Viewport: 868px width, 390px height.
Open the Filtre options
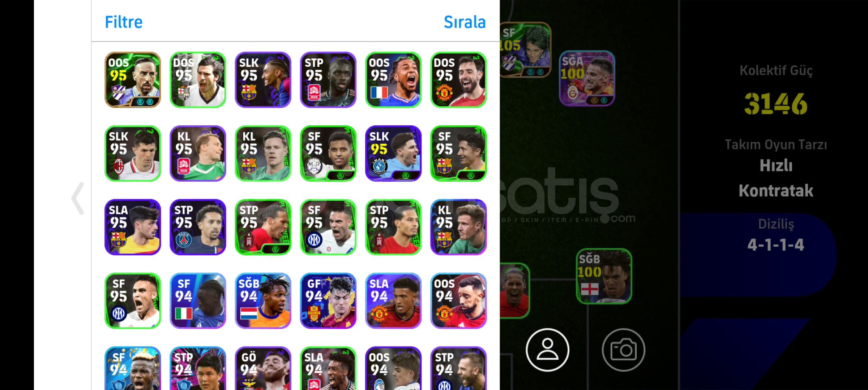[x=124, y=22]
